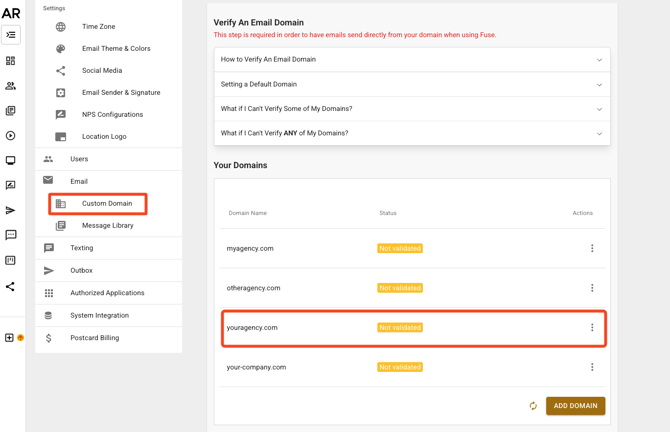This screenshot has height=432, width=670.
Task: Expand What if I Can't Verify Some
Action: click(x=411, y=109)
